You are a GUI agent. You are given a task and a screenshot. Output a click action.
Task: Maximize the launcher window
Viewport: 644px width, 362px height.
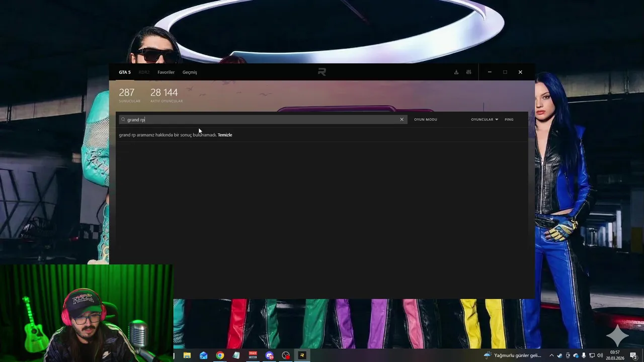click(505, 72)
